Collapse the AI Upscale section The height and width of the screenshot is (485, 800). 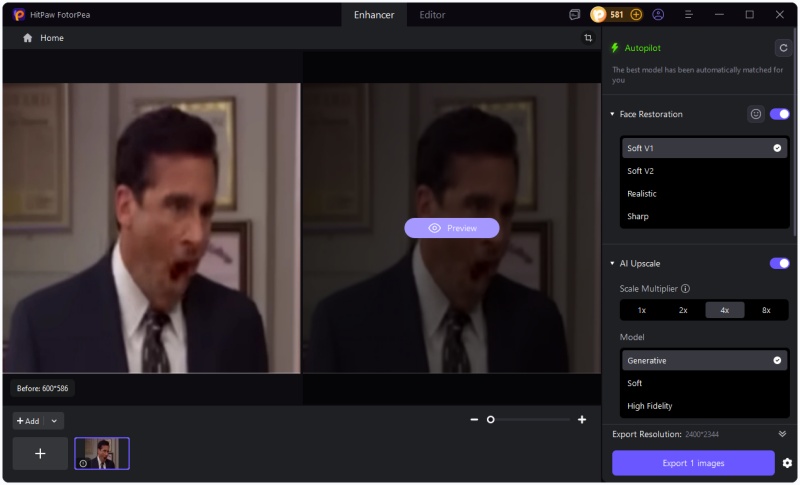[612, 263]
